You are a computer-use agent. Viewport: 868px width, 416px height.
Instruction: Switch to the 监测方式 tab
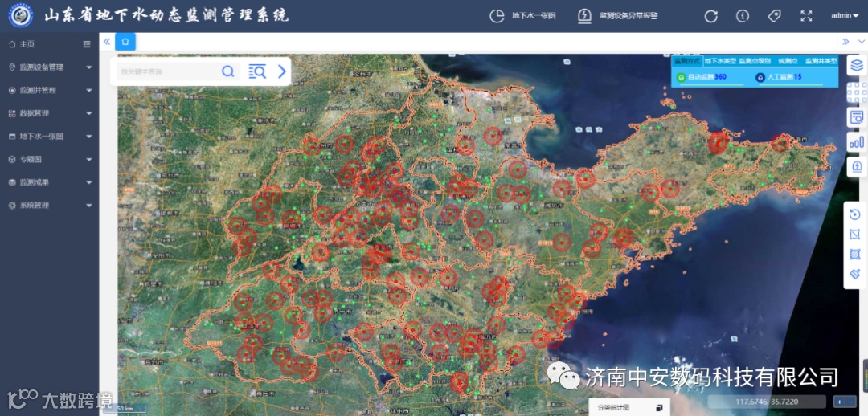687,61
